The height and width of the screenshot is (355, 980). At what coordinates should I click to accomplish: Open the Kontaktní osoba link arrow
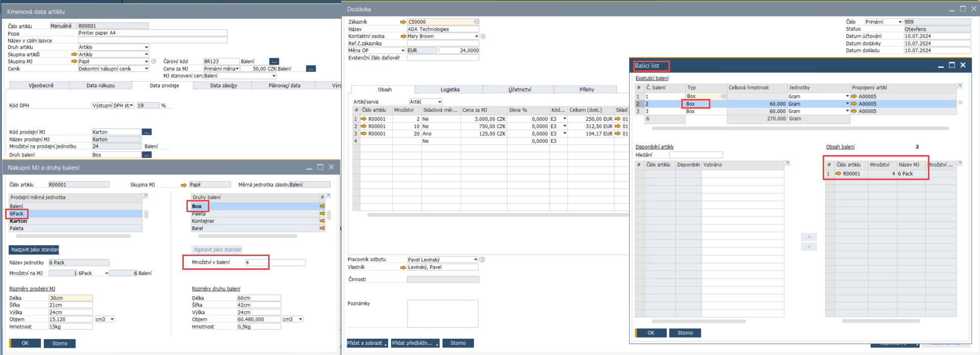(403, 36)
